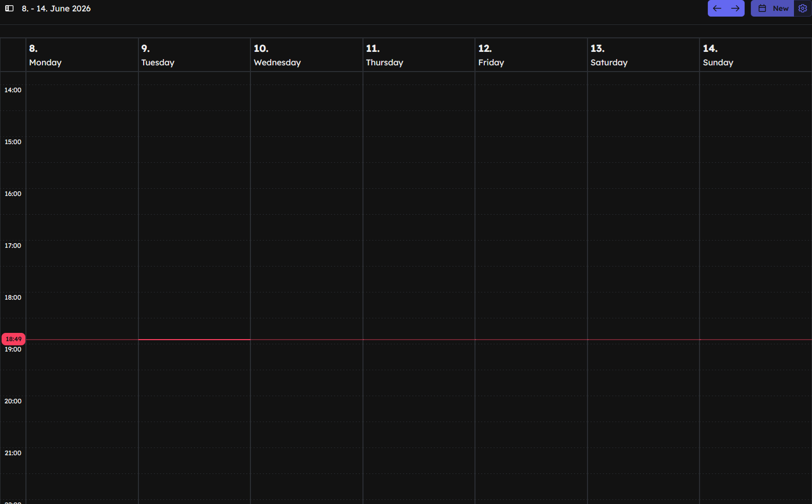
Task: Select the Saturday 13. column header
Action: click(643, 55)
